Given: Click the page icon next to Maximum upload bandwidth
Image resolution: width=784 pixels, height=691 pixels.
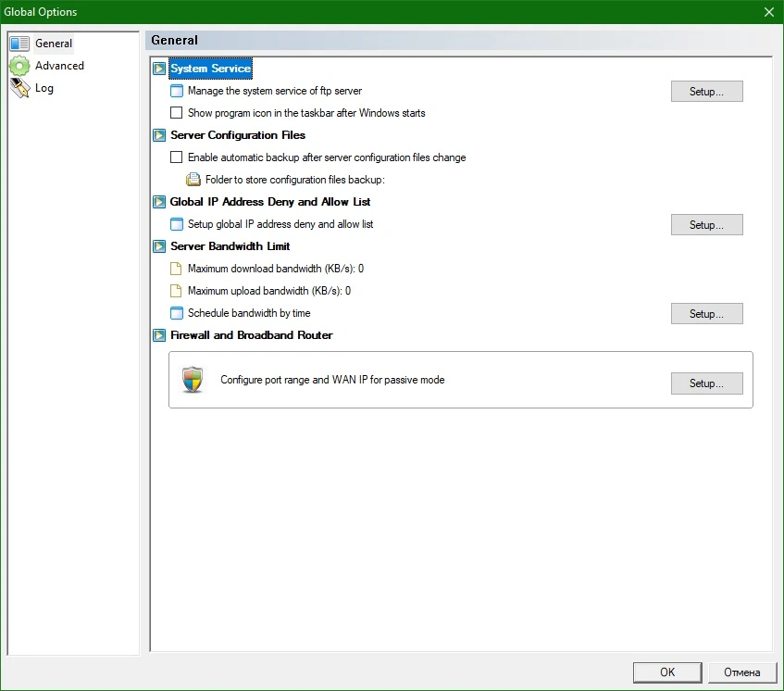Looking at the screenshot, I should (176, 291).
